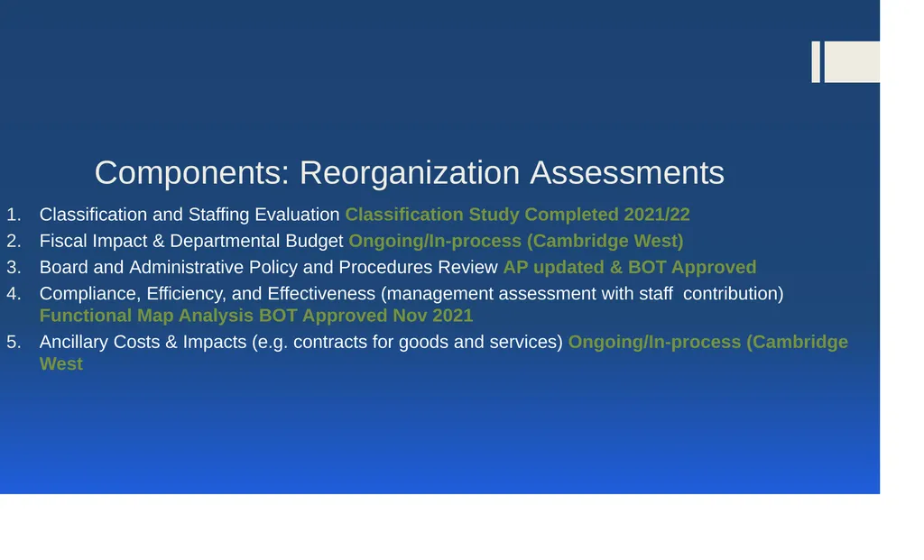Screen dimensions: 924x560
Task: Click green 'Ongoing/In-process (Cambridge' in item 5
Action: click(708, 342)
